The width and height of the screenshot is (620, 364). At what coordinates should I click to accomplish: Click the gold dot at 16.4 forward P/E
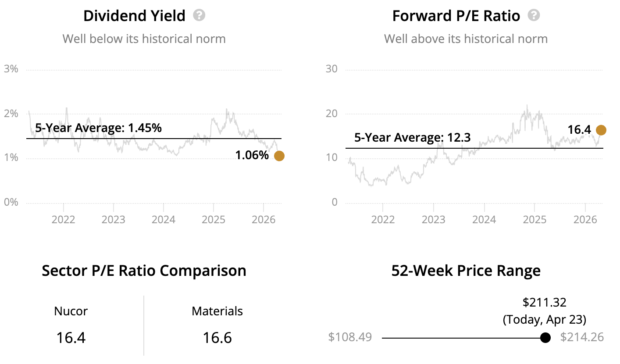[x=601, y=130]
